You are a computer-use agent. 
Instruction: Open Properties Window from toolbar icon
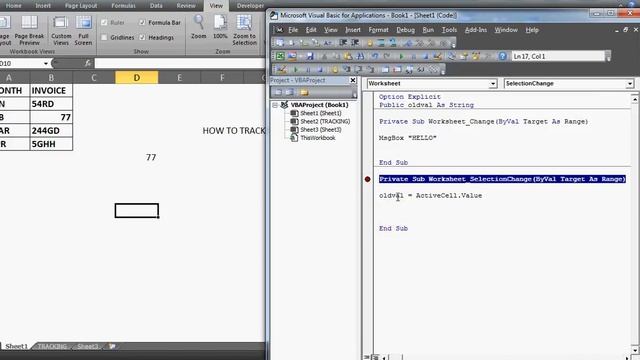(463, 56)
